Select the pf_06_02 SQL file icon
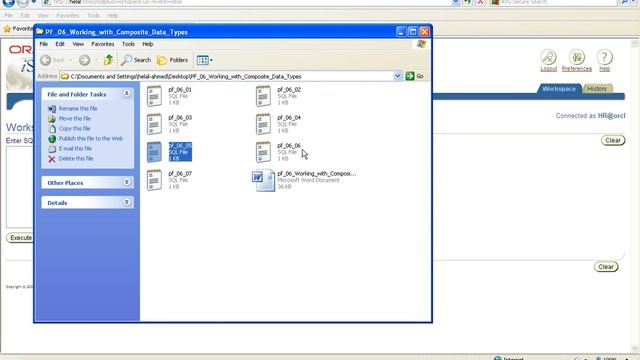The image size is (640, 360). (x=263, y=96)
